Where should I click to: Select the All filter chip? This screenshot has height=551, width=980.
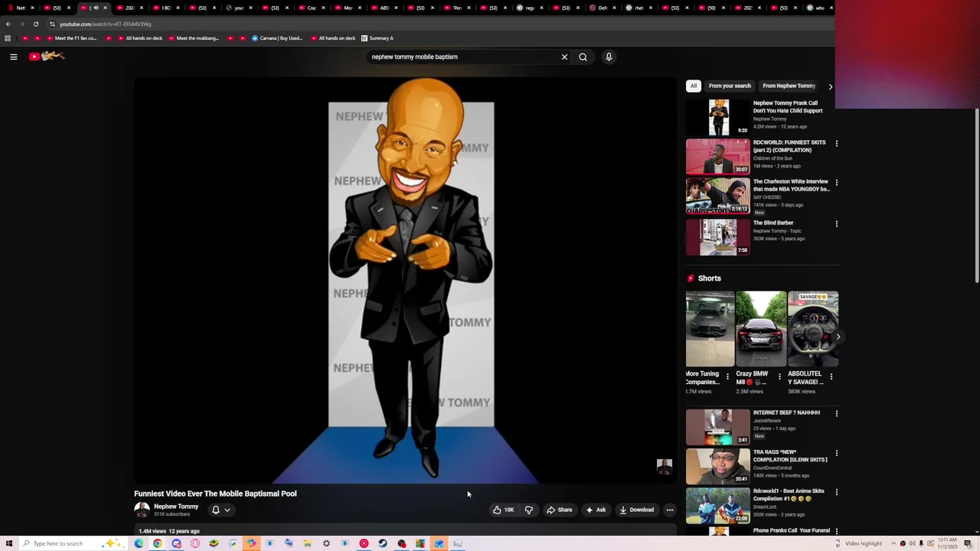click(x=694, y=86)
